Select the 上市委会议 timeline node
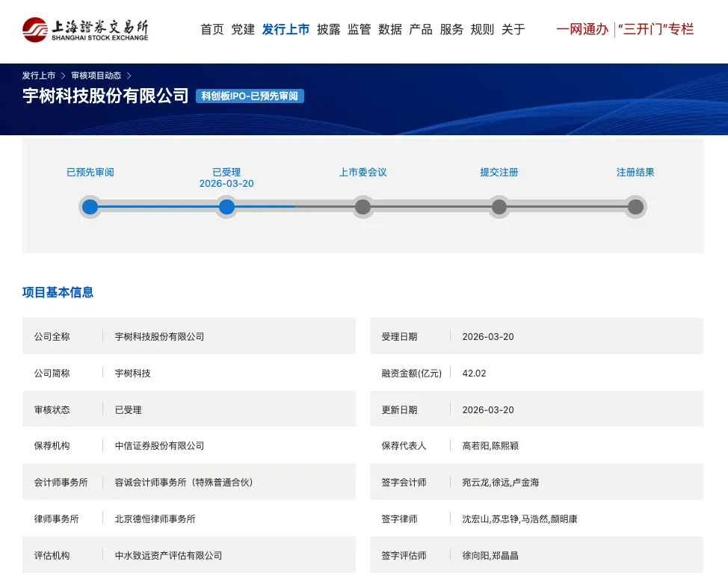This screenshot has width=728, height=582. (363, 207)
